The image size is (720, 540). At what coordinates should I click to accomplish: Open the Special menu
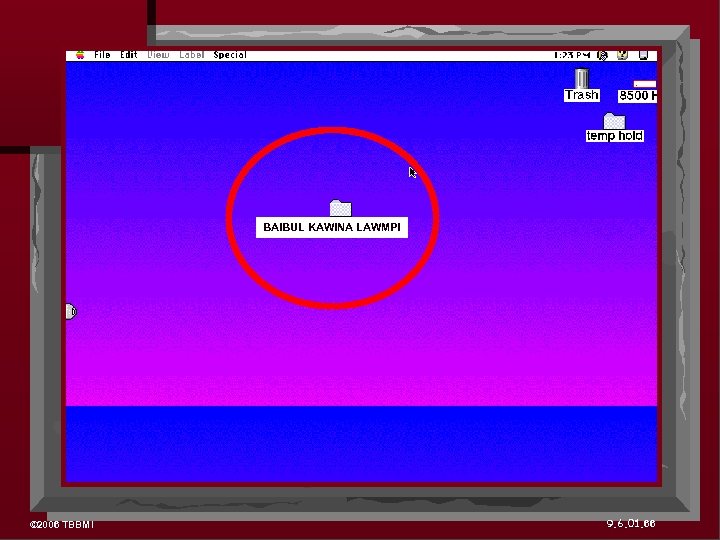(x=230, y=55)
